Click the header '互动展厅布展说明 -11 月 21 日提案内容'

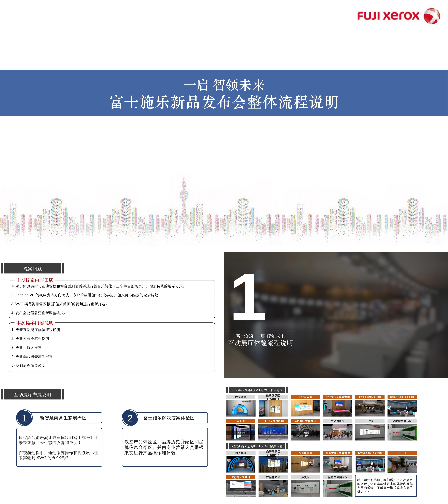[257, 390]
